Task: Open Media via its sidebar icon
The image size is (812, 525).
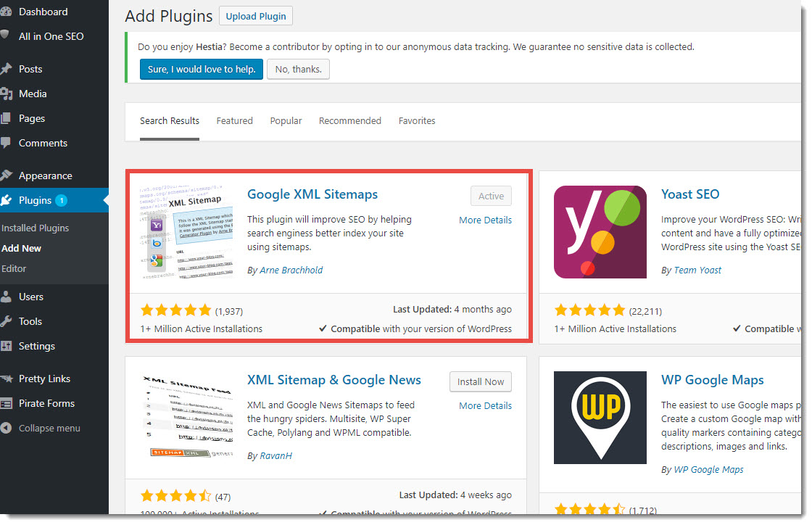Action: (x=7, y=94)
